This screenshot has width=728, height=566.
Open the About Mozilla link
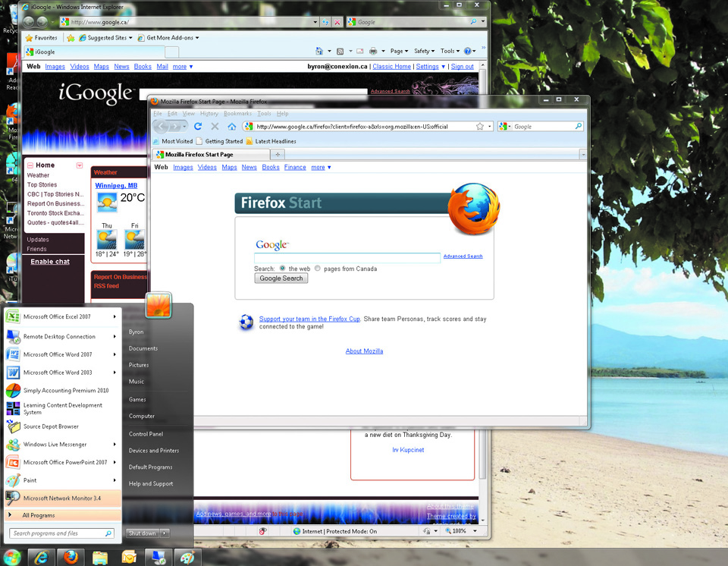pyautogui.click(x=365, y=351)
